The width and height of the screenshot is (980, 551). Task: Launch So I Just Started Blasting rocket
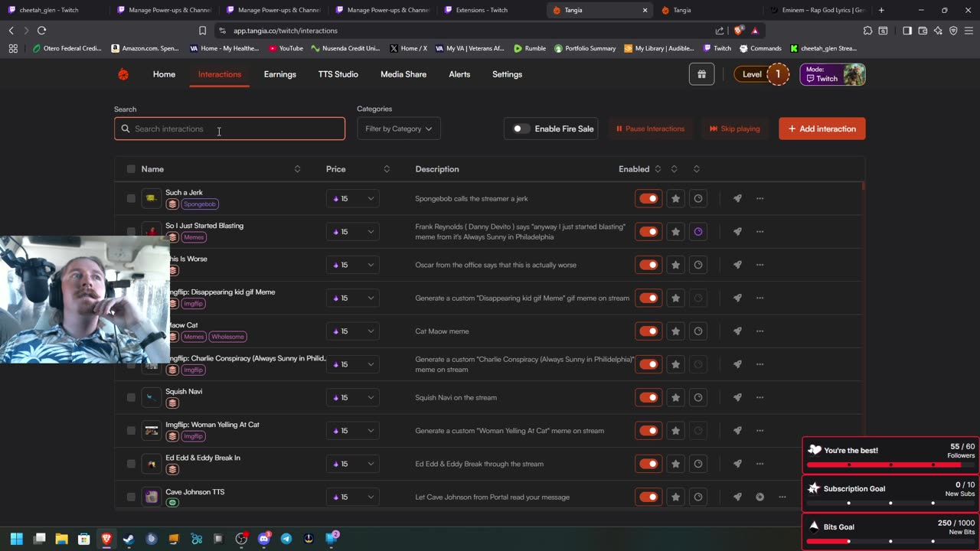click(x=737, y=232)
